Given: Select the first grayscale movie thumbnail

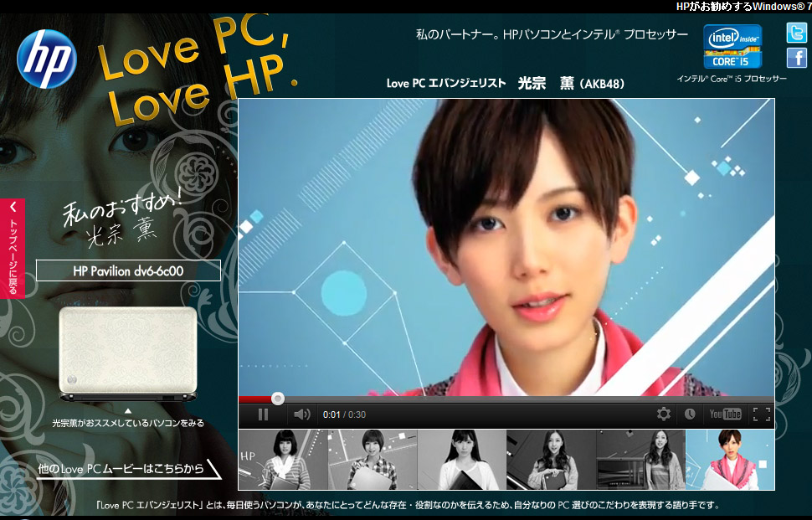Looking at the screenshot, I should [x=283, y=460].
